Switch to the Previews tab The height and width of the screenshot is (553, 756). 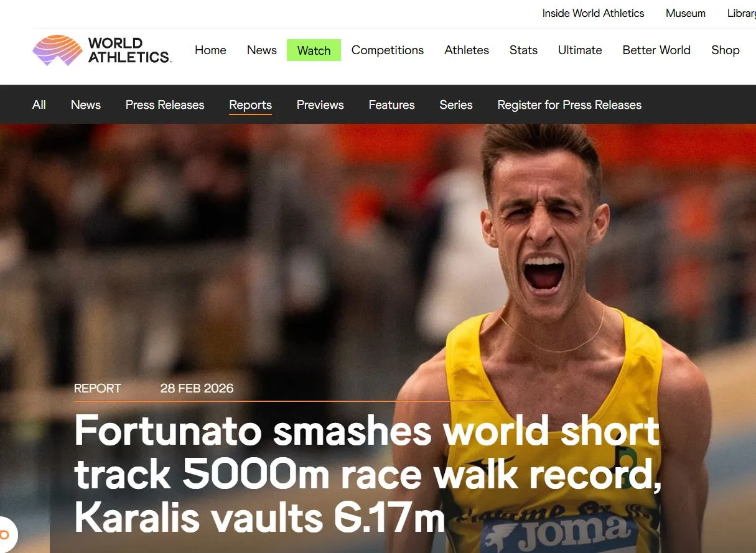[x=320, y=105]
